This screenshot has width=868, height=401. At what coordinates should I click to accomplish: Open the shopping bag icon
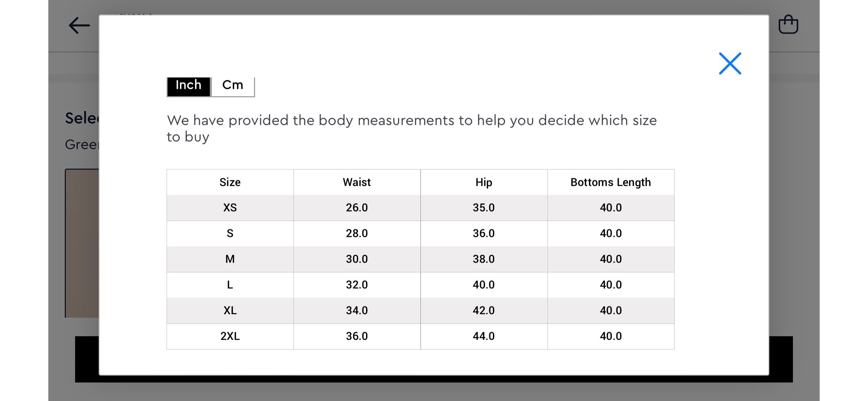(788, 24)
